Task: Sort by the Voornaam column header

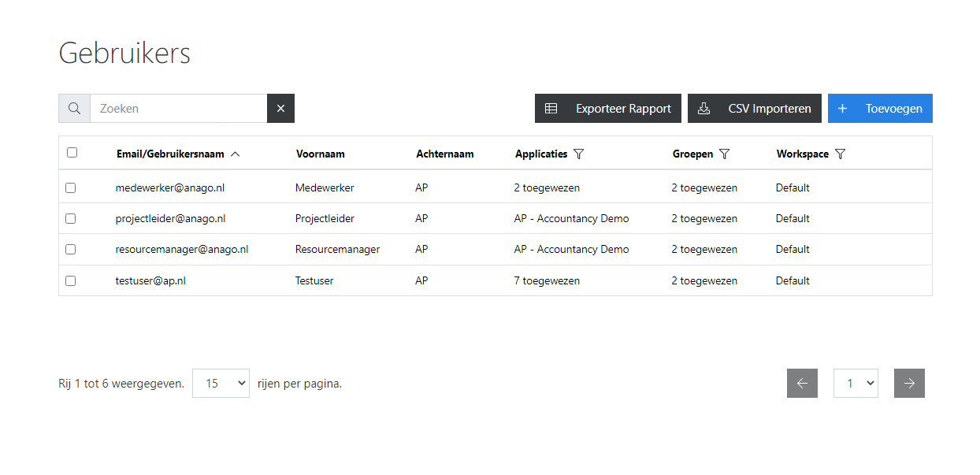Action: click(x=321, y=154)
